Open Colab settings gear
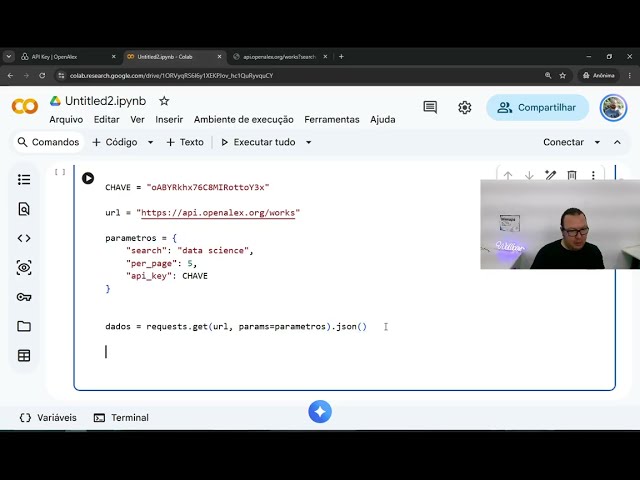This screenshot has height=480, width=640. (464, 107)
